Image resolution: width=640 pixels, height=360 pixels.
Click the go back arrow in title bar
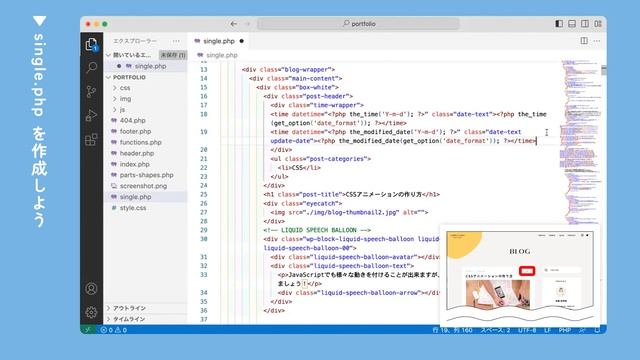233,24
